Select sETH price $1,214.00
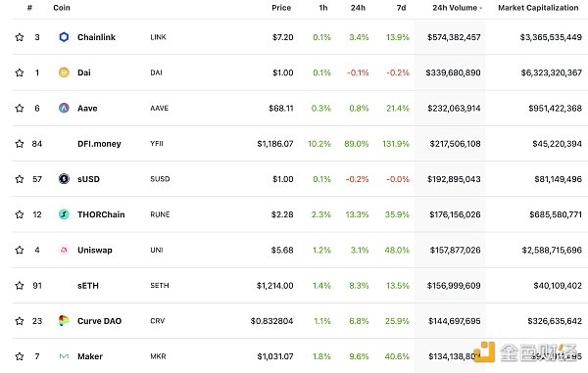This screenshot has width=588, height=373. click(274, 286)
